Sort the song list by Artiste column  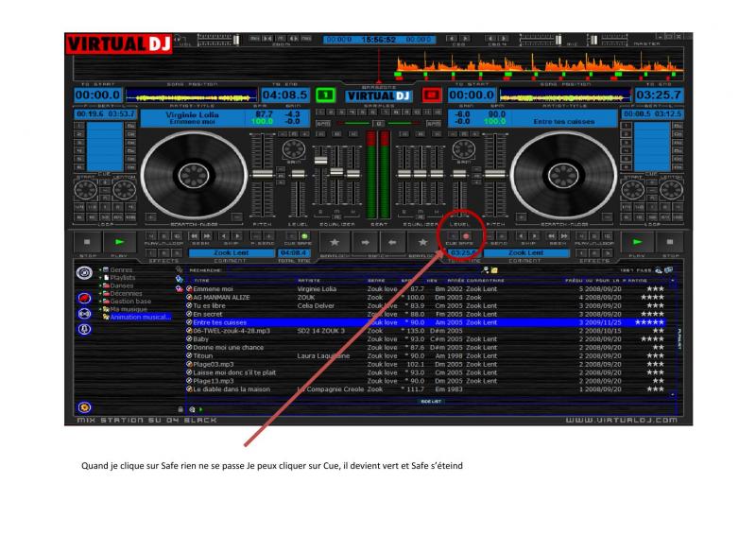310,281
